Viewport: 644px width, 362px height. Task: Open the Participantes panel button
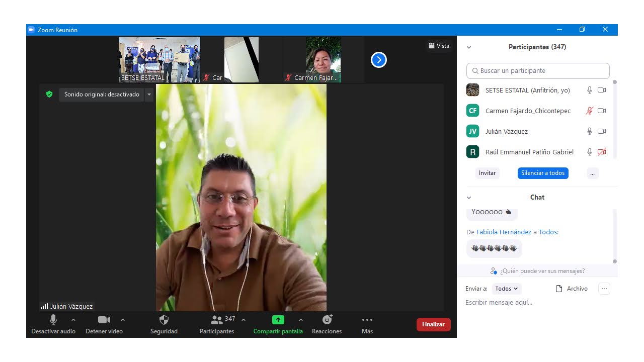tap(217, 324)
